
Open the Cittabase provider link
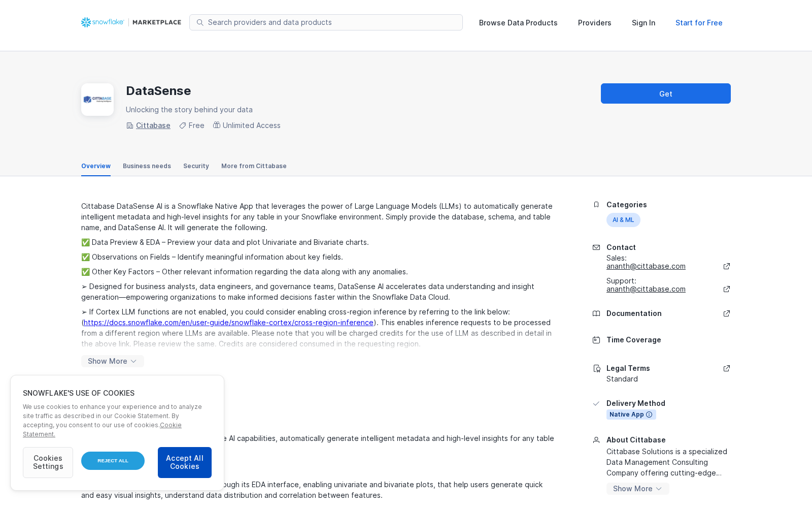pyautogui.click(x=153, y=125)
